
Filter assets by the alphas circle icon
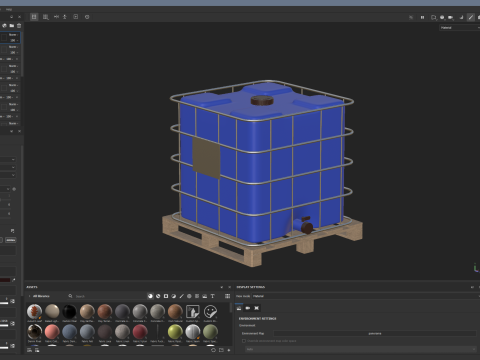click(189, 296)
